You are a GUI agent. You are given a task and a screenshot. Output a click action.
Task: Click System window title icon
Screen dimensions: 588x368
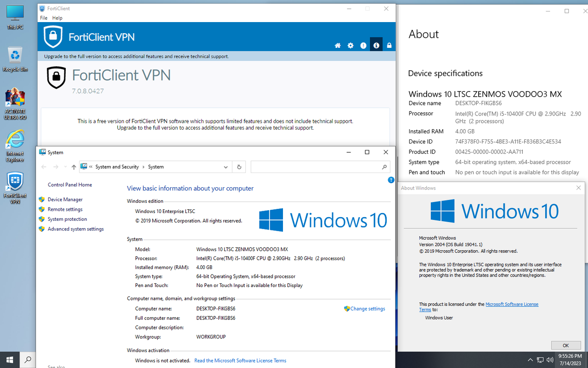click(x=42, y=152)
